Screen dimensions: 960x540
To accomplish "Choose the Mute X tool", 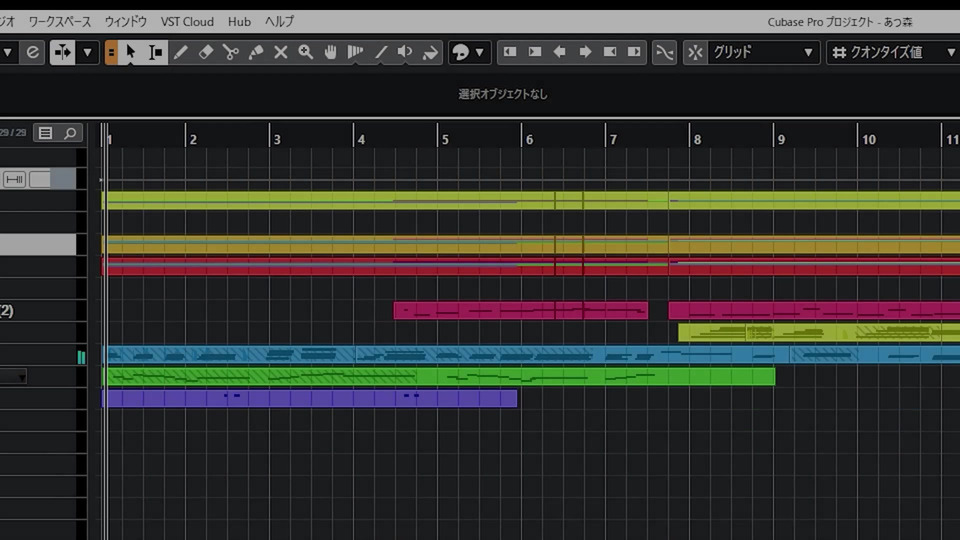I will [x=281, y=52].
